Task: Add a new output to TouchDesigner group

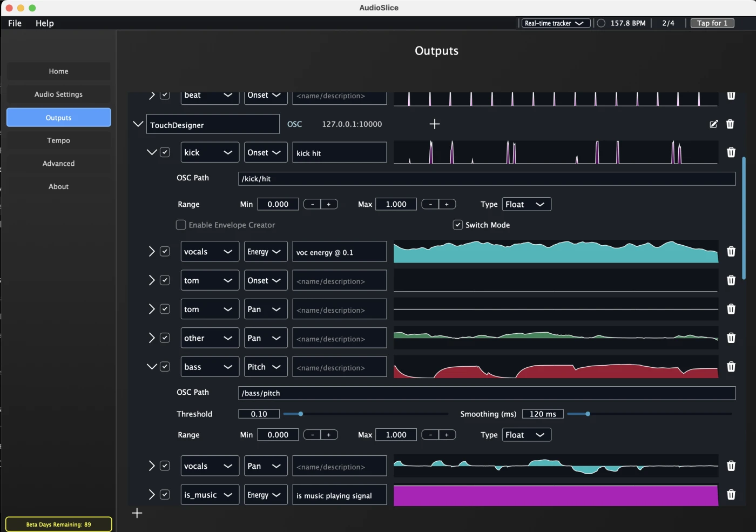Action: [435, 124]
